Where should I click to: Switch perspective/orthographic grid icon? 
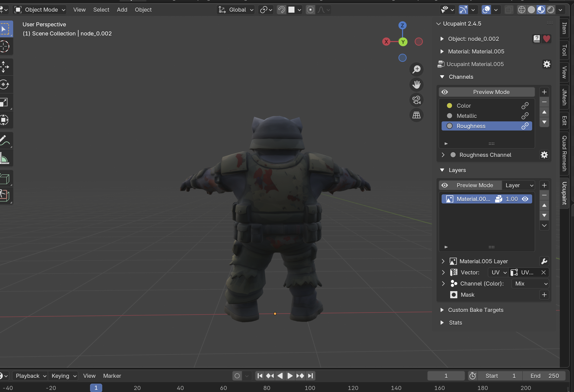point(416,115)
